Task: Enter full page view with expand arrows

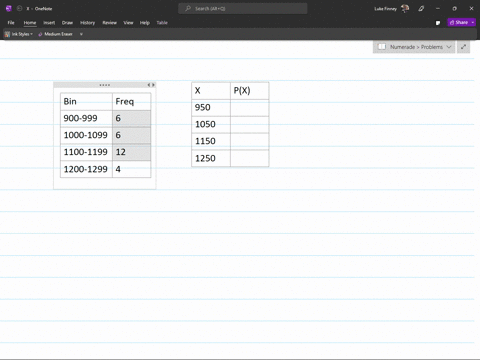Action: pyautogui.click(x=463, y=47)
